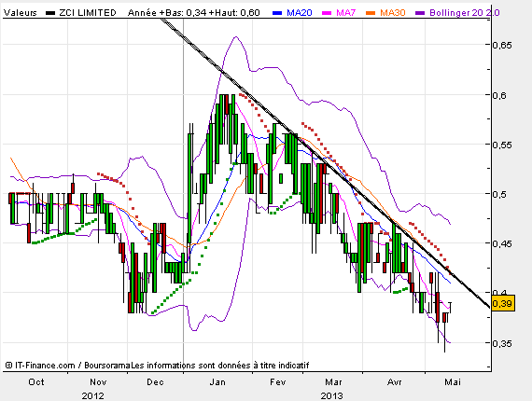Viewport: 532px width, 401px height.
Task: Click the IT-Finance.com / Boursorama copyright notice
Action: 157,365
